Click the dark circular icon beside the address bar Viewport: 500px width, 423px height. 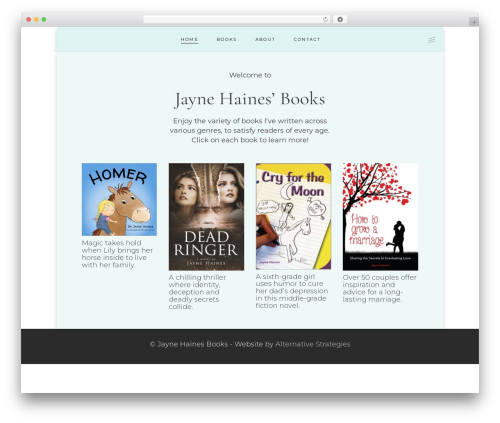click(x=340, y=19)
